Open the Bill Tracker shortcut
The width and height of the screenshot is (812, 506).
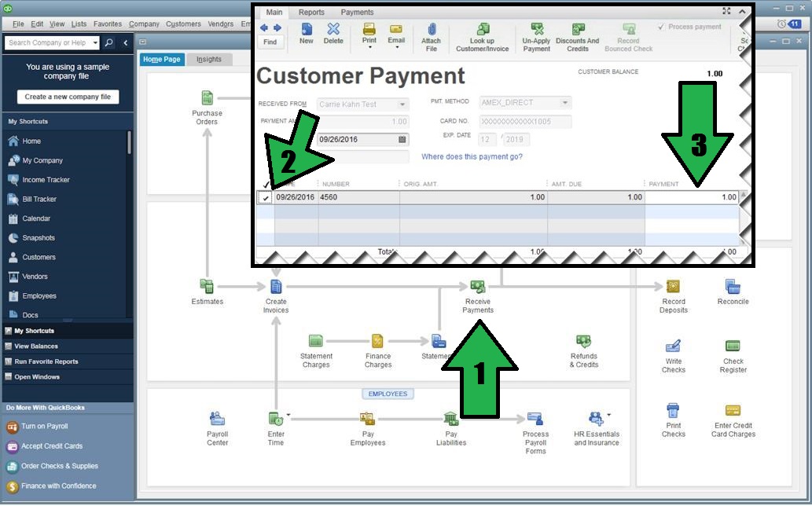(x=39, y=200)
